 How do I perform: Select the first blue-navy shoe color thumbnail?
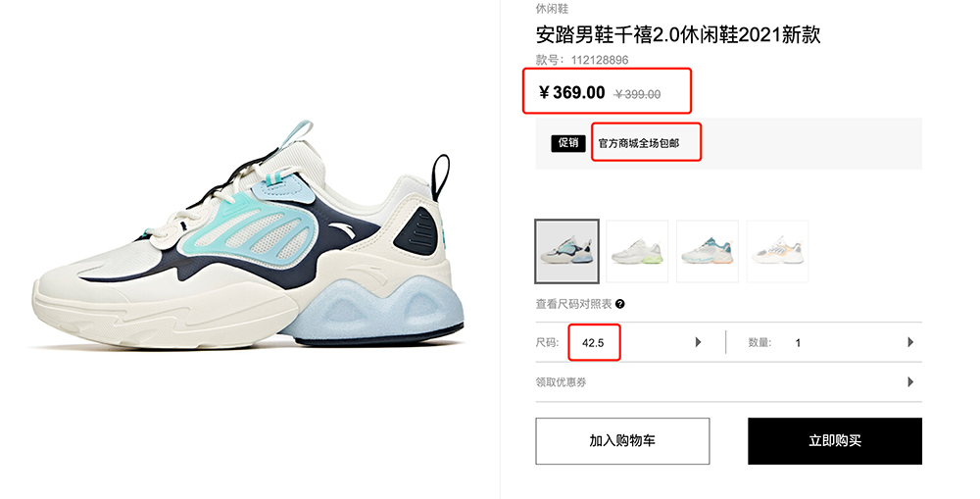point(566,251)
